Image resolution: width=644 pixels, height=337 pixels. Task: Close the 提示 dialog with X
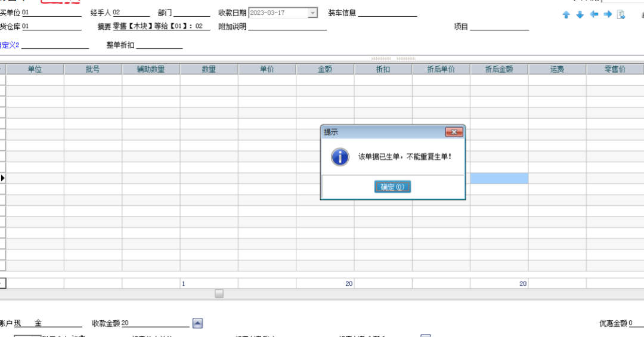[x=454, y=132]
